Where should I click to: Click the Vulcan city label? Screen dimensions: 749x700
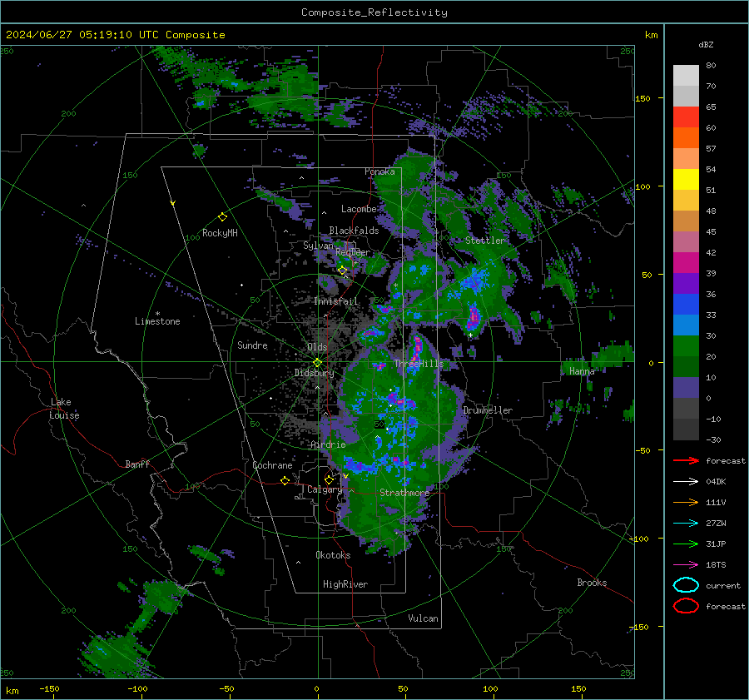[x=423, y=618]
